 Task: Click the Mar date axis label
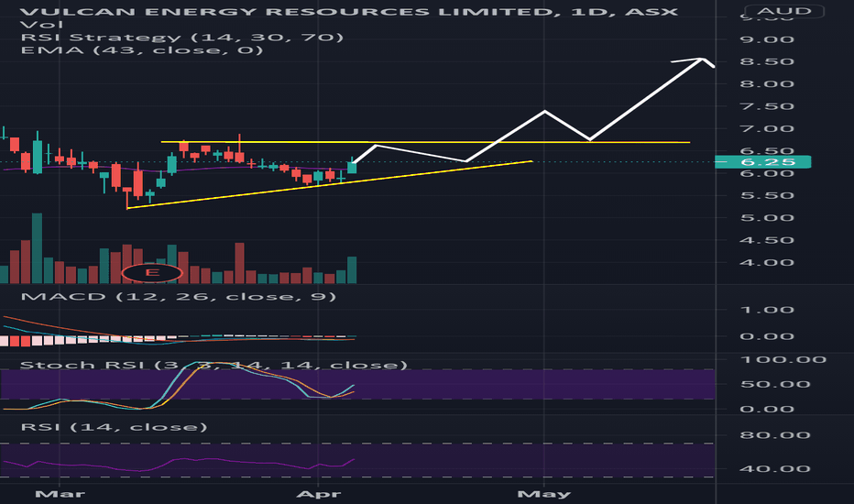tap(60, 494)
